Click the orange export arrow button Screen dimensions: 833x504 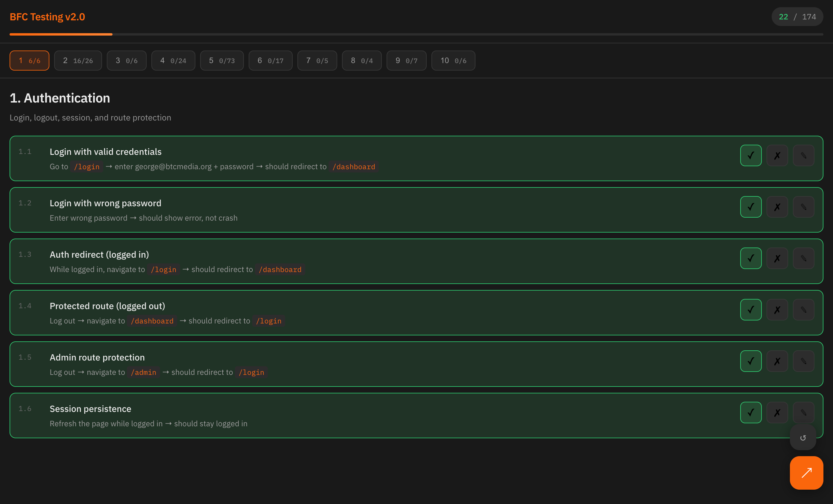point(806,473)
